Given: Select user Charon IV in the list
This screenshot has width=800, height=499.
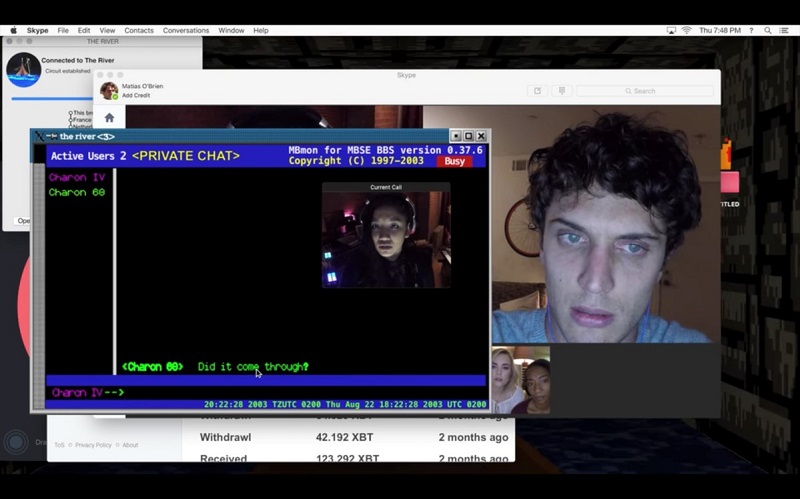Looking at the screenshot, I should [77, 178].
